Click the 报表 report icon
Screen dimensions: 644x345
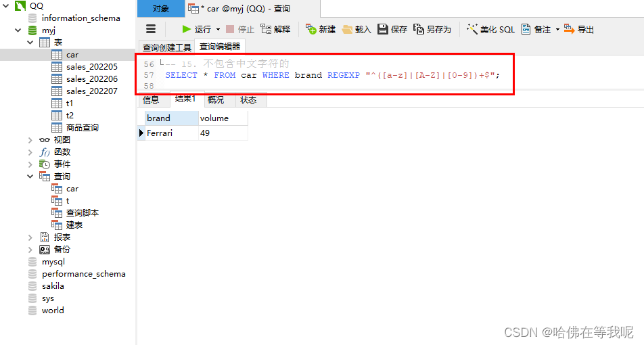[x=45, y=237]
